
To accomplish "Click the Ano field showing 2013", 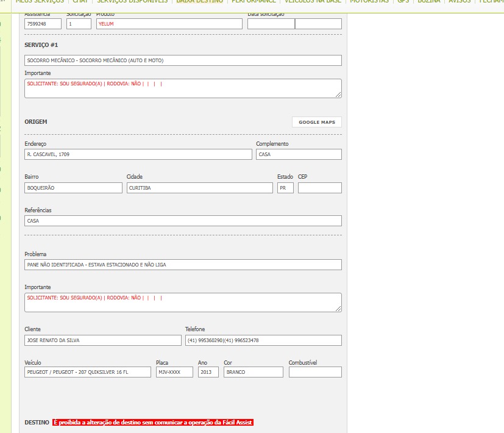I will click(x=208, y=372).
